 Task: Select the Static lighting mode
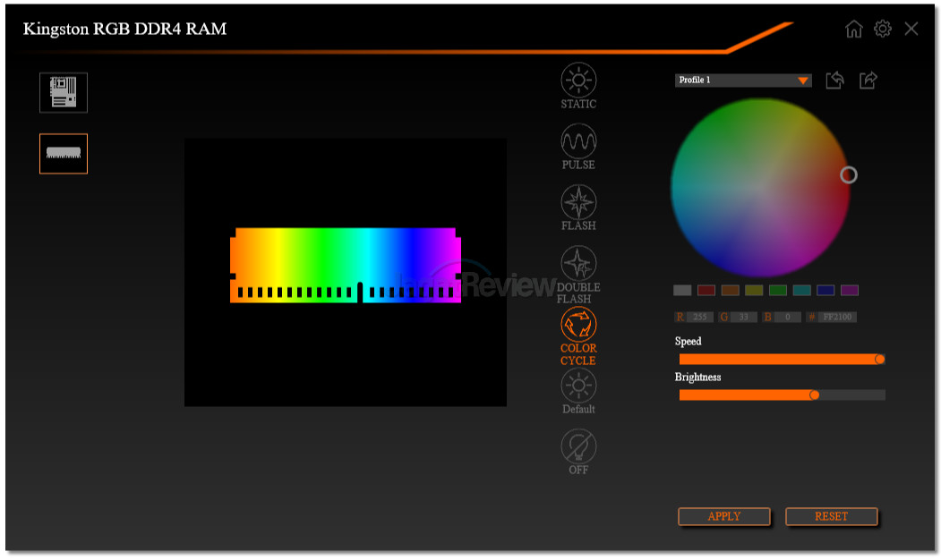coord(578,85)
